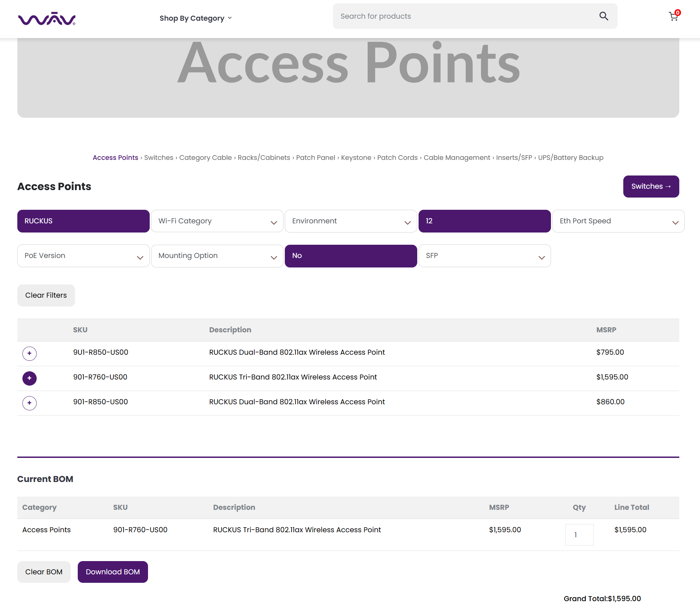
Task: Open Category Cable breadcrumb link
Action: [205, 158]
